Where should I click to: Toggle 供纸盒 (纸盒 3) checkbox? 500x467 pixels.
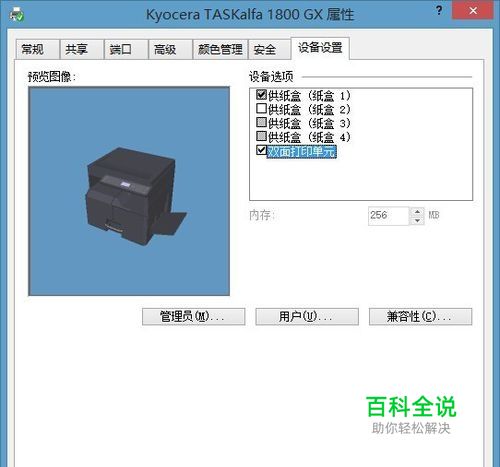tap(261, 122)
